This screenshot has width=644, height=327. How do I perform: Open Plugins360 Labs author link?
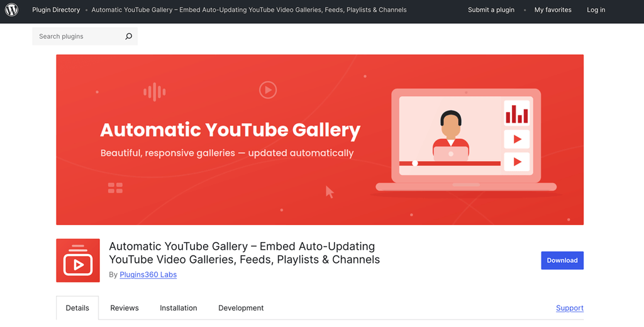(x=148, y=274)
